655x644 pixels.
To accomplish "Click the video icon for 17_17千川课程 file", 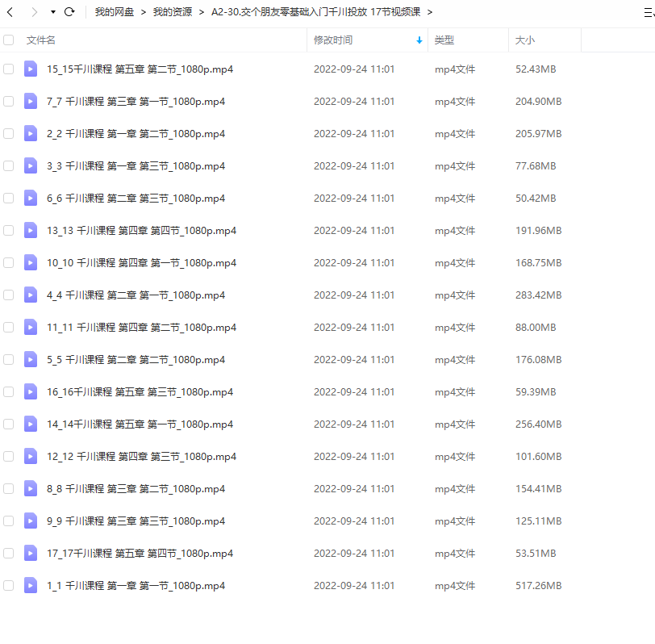I will tap(31, 554).
